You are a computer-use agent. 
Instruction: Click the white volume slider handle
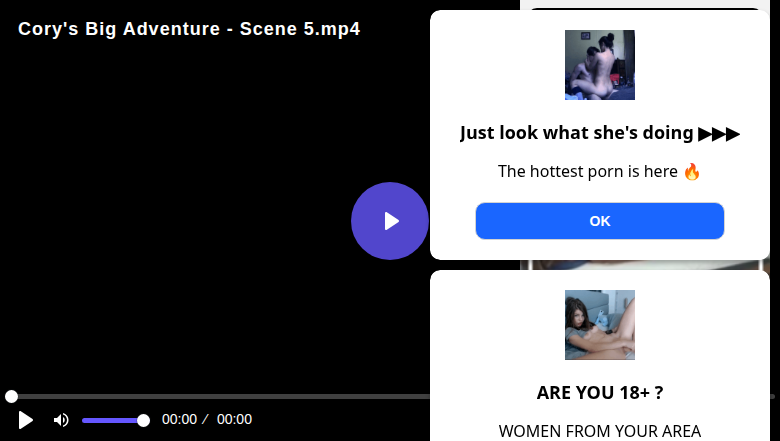[x=143, y=420]
